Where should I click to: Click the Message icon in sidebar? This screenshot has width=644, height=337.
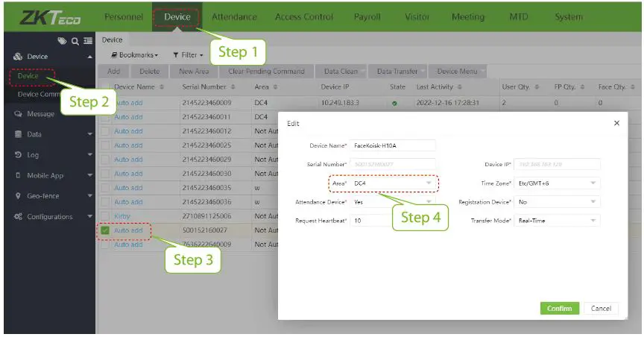coord(18,114)
